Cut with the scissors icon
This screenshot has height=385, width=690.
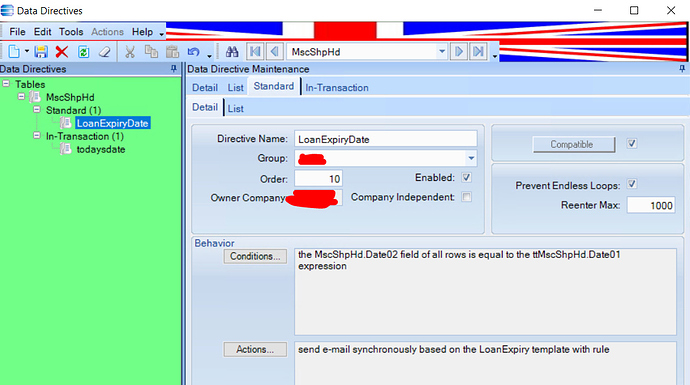[x=130, y=52]
